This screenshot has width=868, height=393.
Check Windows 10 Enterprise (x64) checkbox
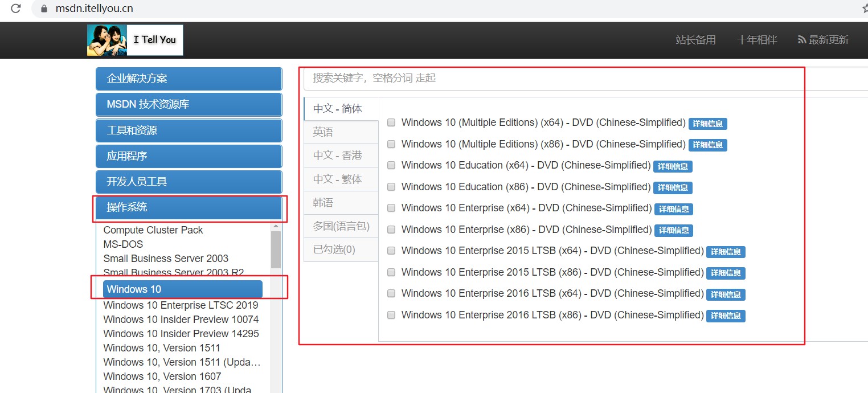pos(391,208)
